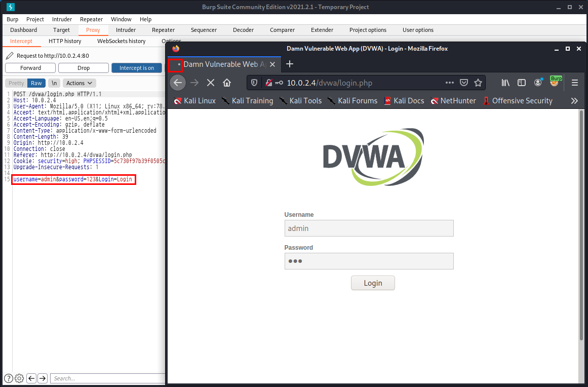The image size is (588, 387).
Task: Switch to Sequencer tab
Action: (204, 30)
